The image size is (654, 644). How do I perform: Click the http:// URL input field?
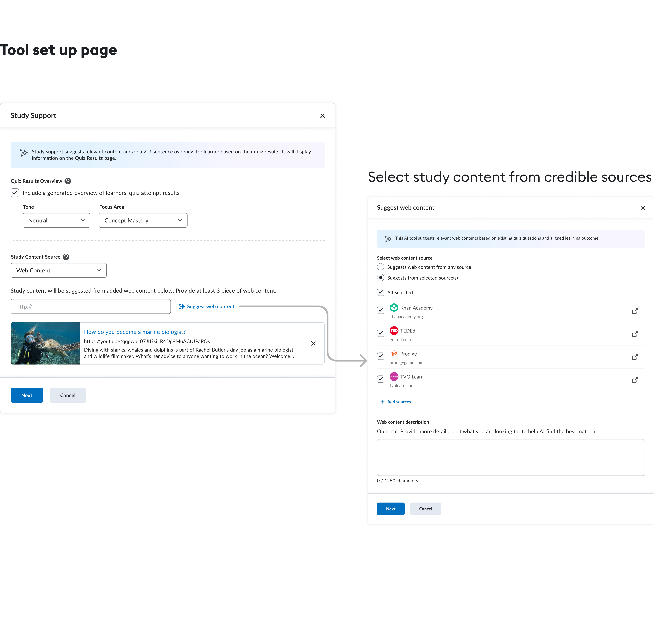[x=91, y=306]
